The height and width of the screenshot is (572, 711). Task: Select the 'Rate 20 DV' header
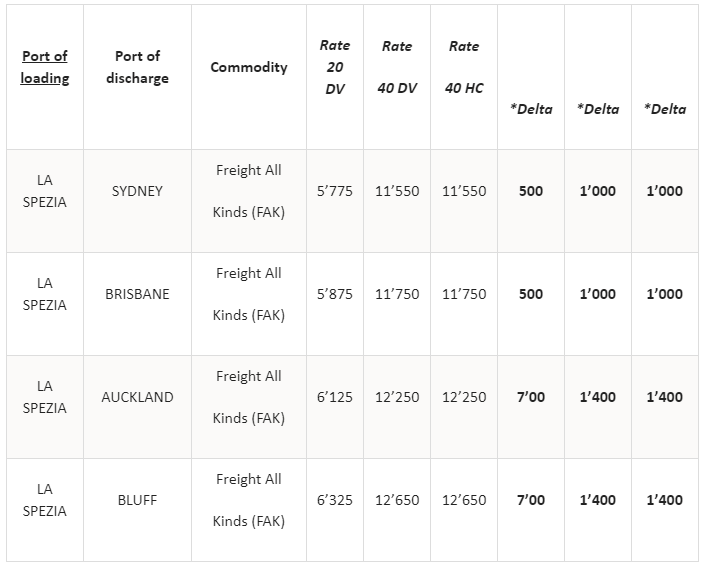tap(335, 67)
